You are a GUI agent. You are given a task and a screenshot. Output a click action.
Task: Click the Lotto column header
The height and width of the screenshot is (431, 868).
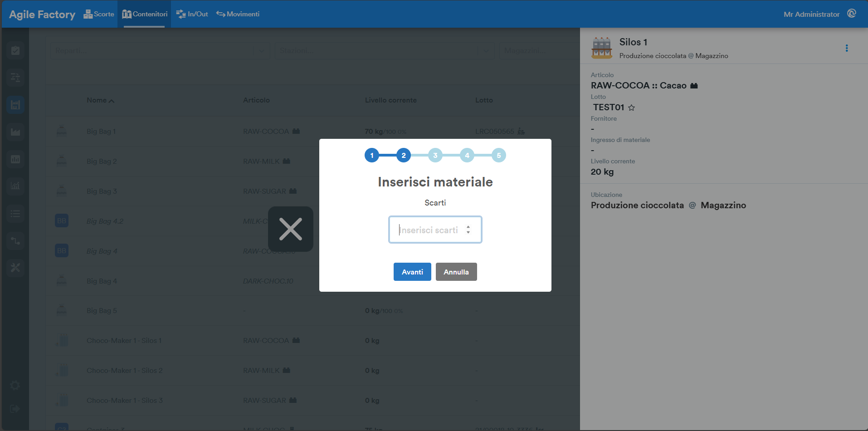(x=484, y=100)
